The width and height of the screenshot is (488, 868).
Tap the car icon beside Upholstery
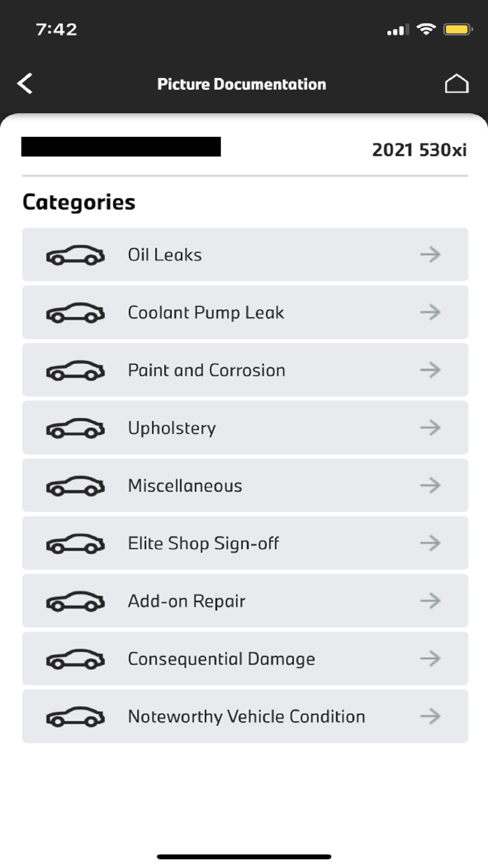(x=75, y=428)
